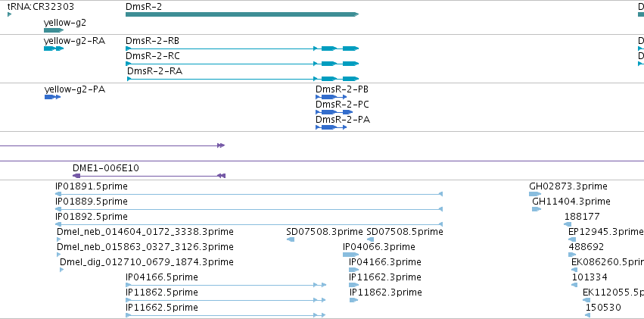Select the IP11862.3prime feature
This screenshot has width=644, height=319.
353,300
